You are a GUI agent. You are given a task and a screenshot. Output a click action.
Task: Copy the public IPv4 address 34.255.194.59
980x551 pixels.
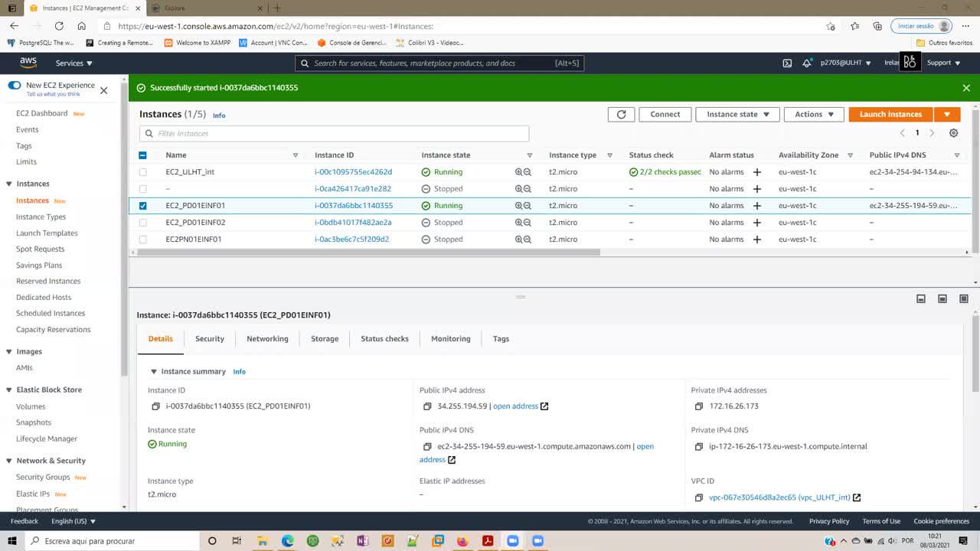tap(427, 406)
